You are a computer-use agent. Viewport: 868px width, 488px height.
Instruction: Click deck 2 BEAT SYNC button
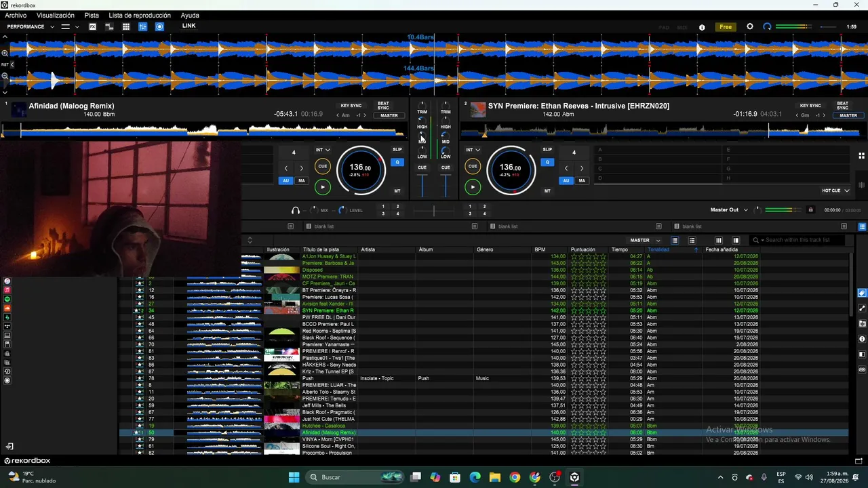coord(842,106)
